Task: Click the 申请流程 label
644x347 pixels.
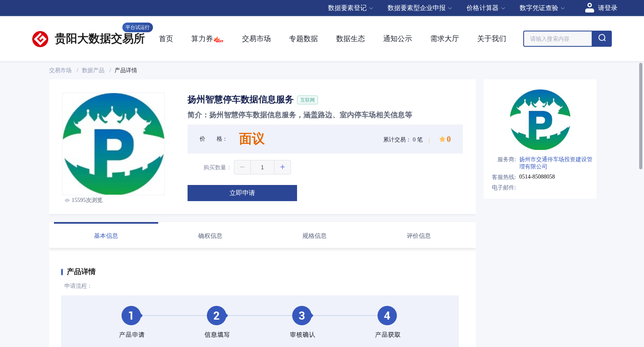Action: pyautogui.click(x=78, y=286)
